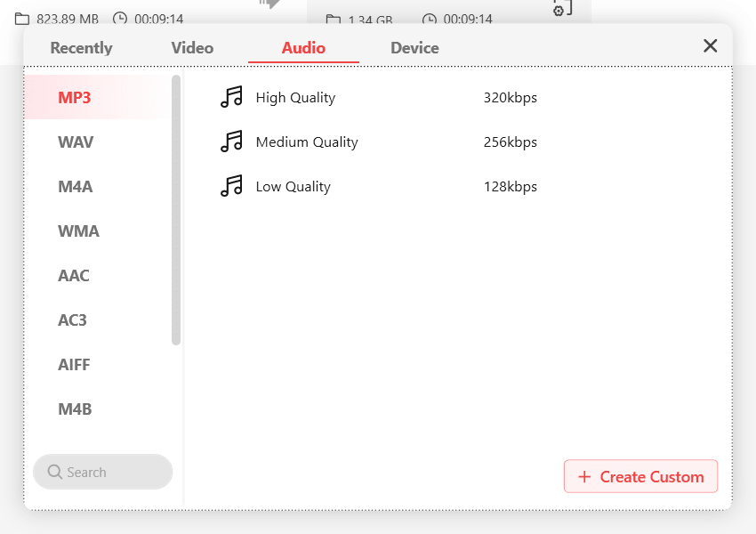Click the 128kbps bitrate value
Viewport: 756px width, 534px height.
point(511,186)
